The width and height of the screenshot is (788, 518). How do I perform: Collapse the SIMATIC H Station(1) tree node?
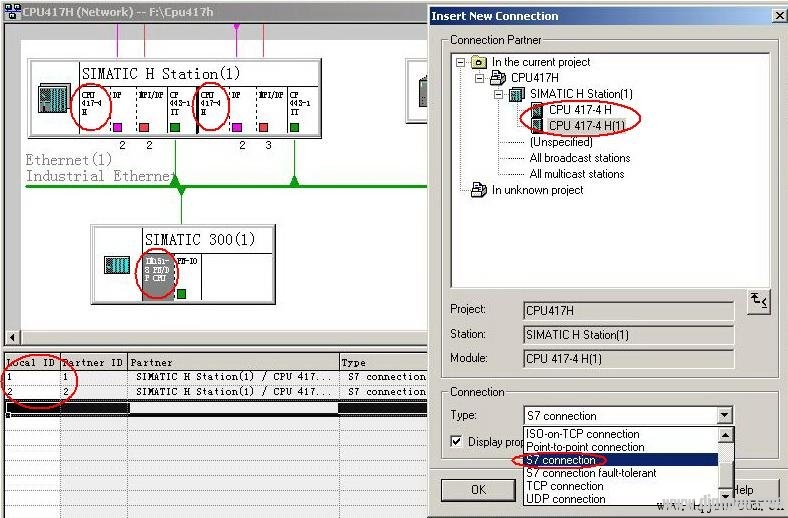pos(498,94)
